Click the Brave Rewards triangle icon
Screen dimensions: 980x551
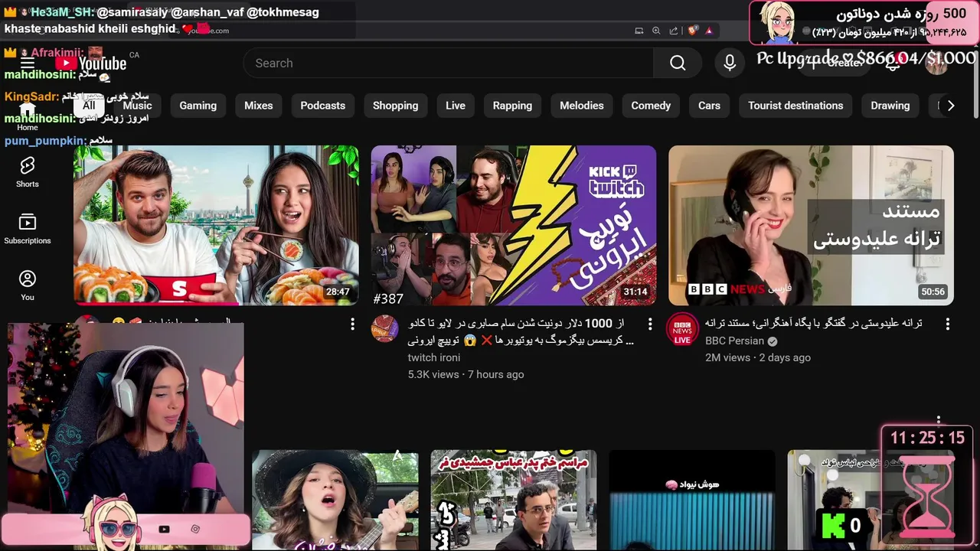[x=709, y=31]
